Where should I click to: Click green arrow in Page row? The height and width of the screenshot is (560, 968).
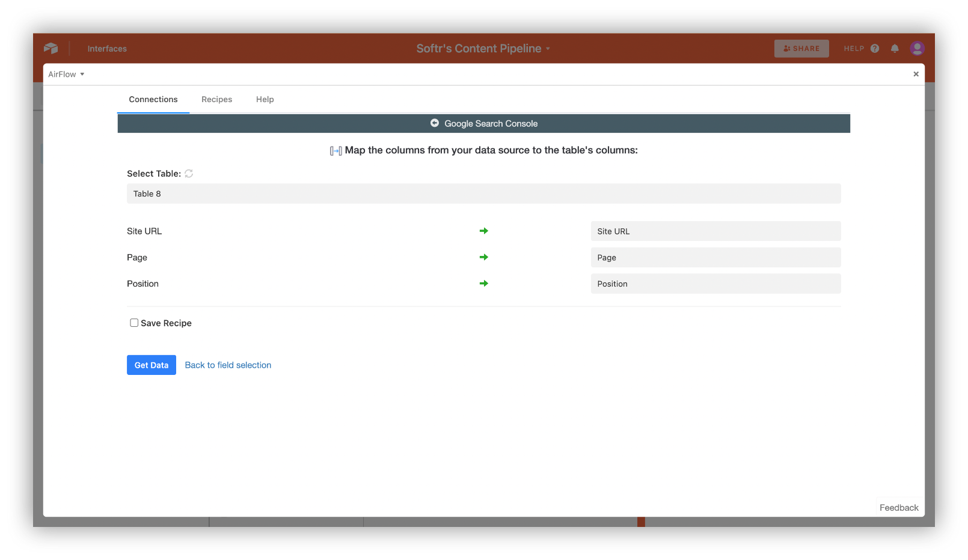483,257
